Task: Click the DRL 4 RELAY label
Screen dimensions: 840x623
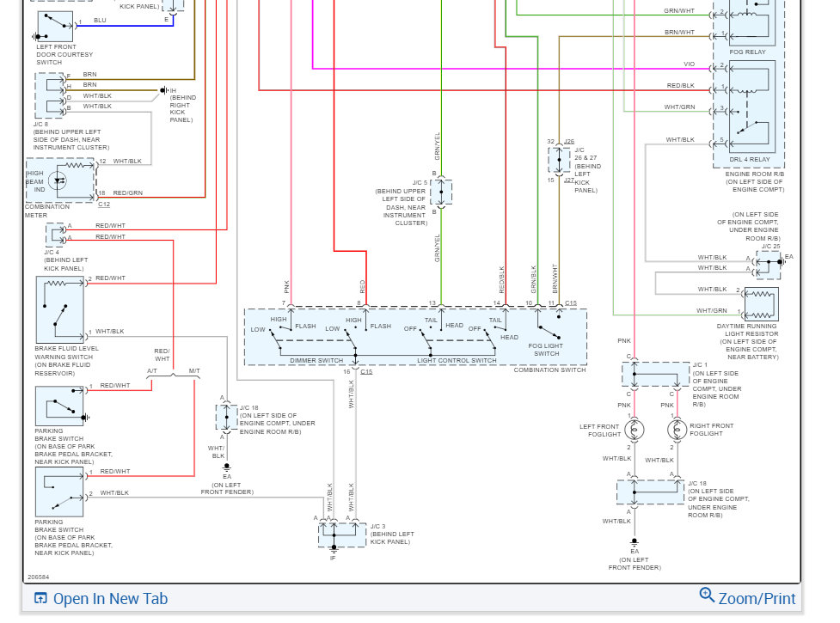Action: [x=750, y=159]
